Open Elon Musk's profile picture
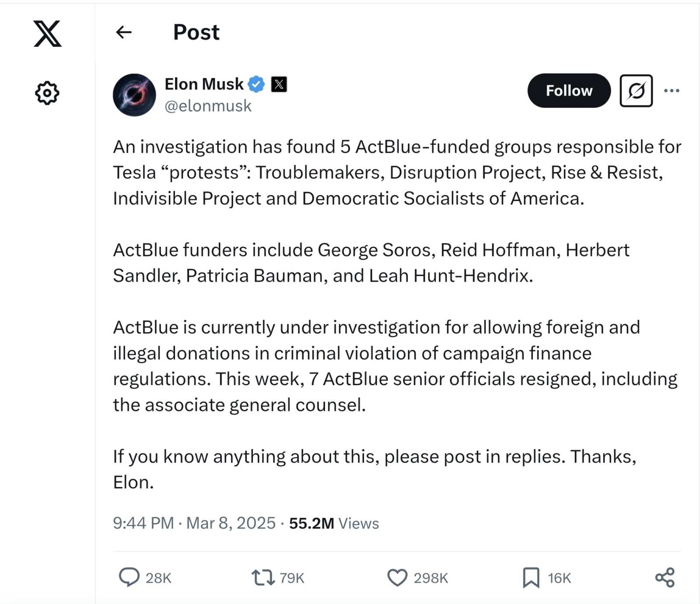 coord(134,95)
